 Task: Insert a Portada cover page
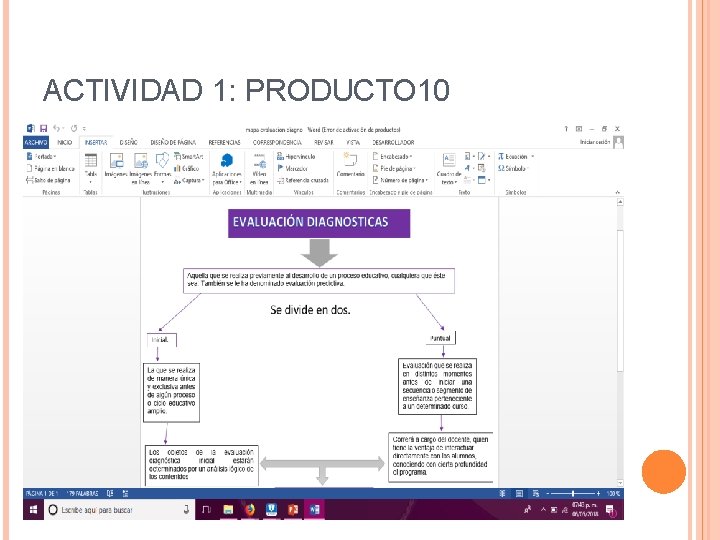[41, 157]
